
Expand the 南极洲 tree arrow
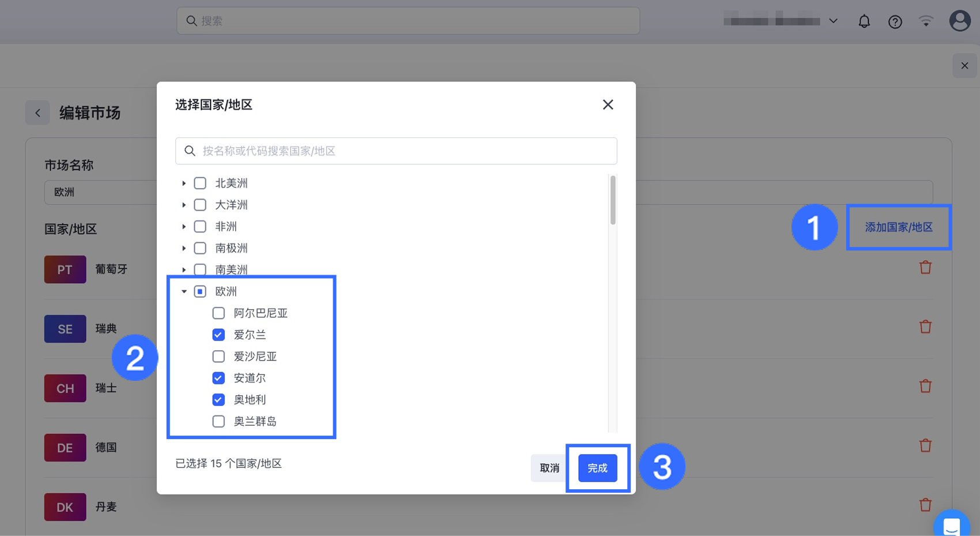pyautogui.click(x=184, y=248)
